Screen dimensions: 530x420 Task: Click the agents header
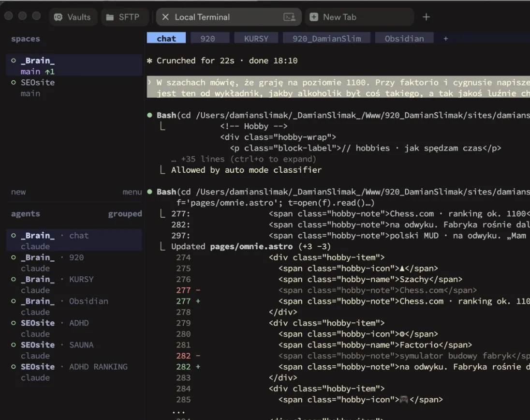click(25, 214)
